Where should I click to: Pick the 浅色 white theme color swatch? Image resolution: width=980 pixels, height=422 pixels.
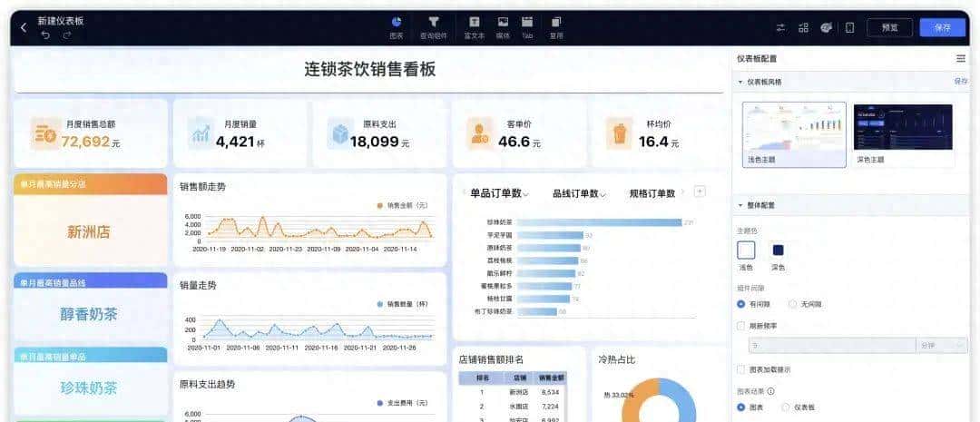coord(746,250)
